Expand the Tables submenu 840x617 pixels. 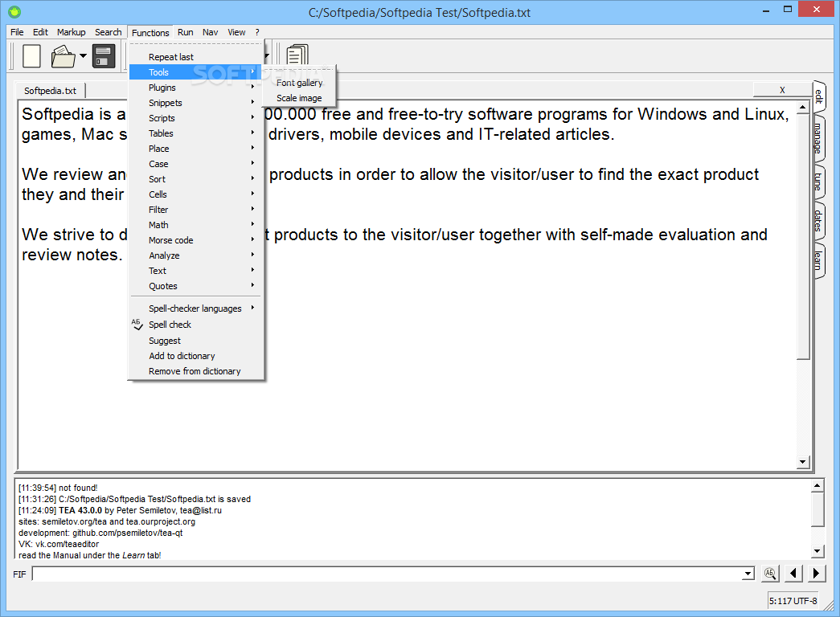click(x=196, y=133)
